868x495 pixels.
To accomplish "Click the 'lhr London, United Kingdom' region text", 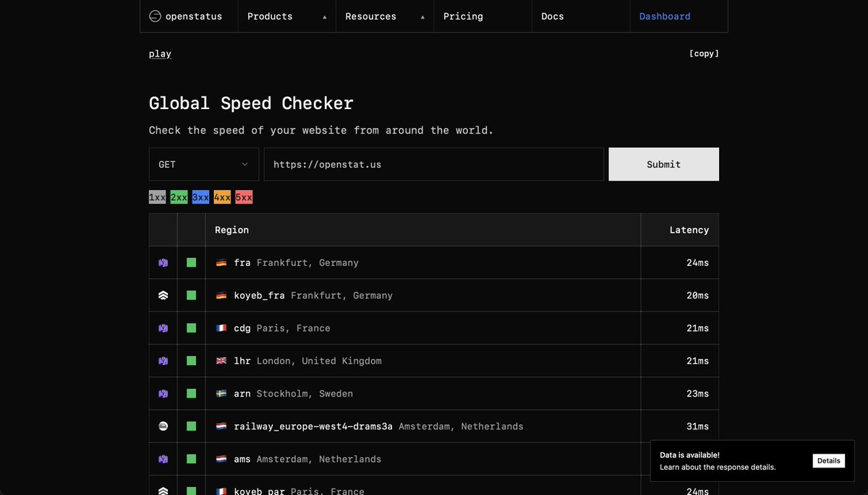I will [x=307, y=361].
